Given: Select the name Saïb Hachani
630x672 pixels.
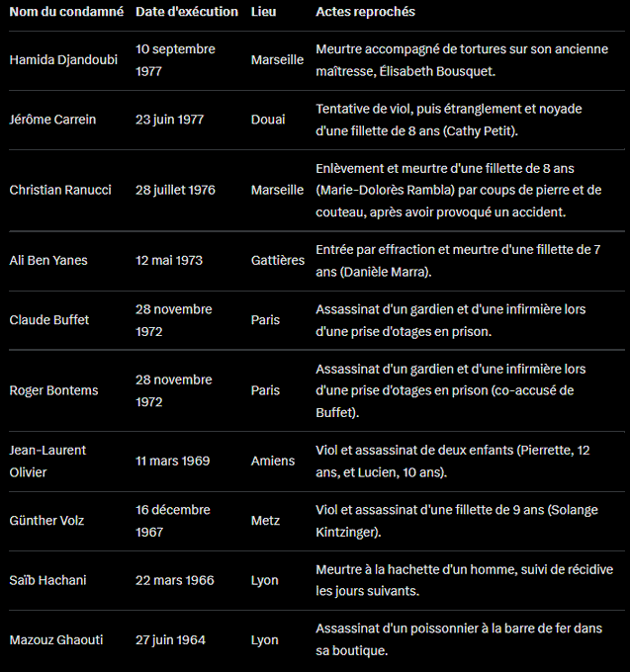Looking at the screenshot, I should [x=47, y=580].
